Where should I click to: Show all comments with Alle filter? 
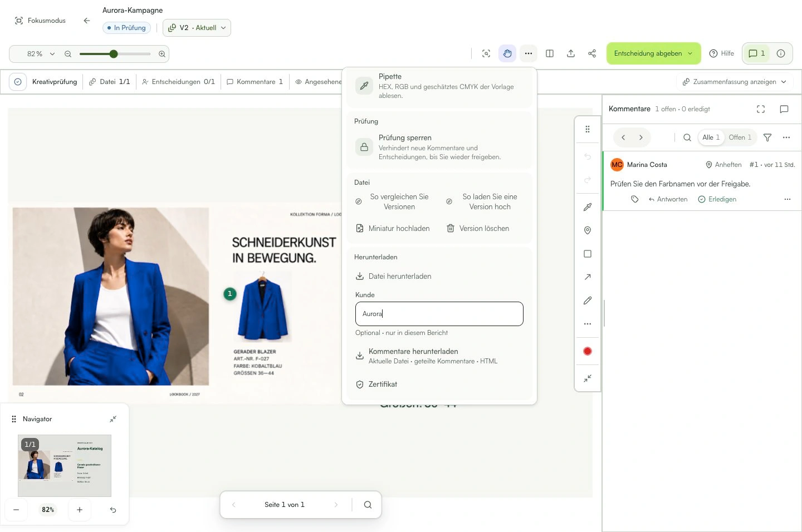711,137
